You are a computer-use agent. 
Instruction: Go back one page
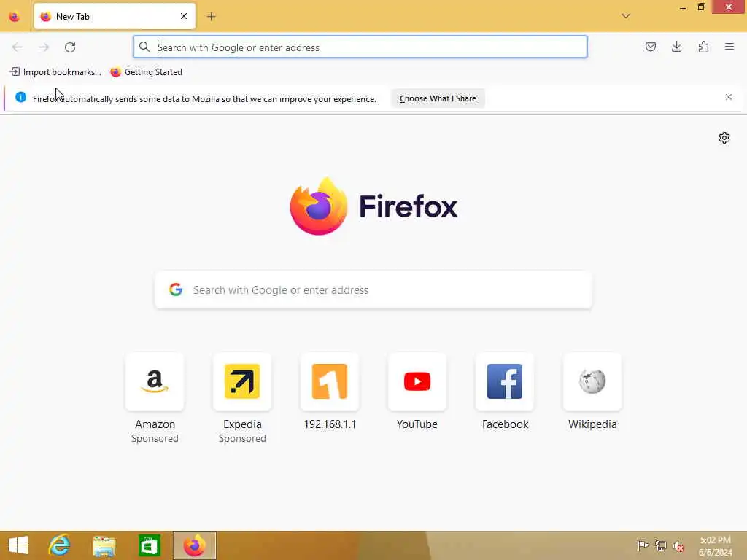pyautogui.click(x=18, y=47)
